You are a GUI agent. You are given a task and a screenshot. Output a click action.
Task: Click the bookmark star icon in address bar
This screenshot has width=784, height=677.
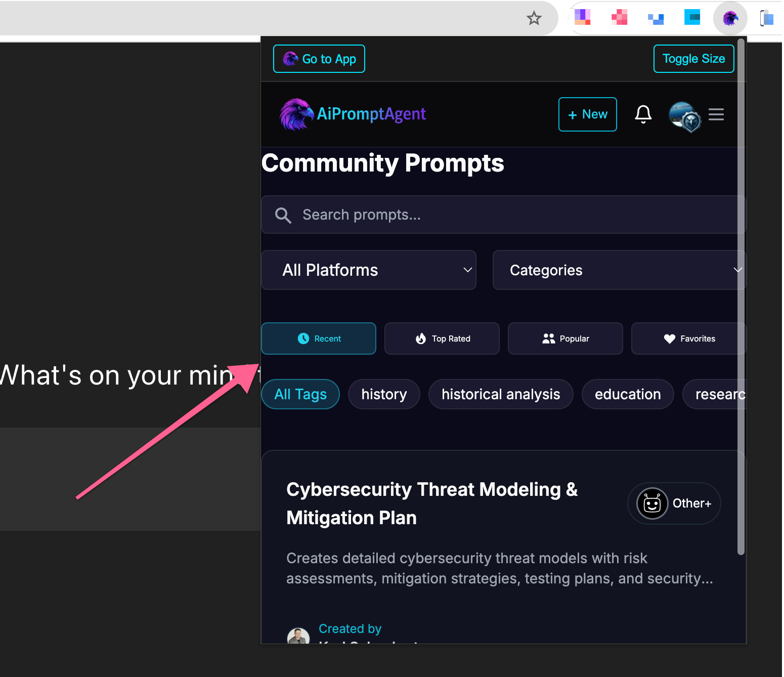[534, 19]
